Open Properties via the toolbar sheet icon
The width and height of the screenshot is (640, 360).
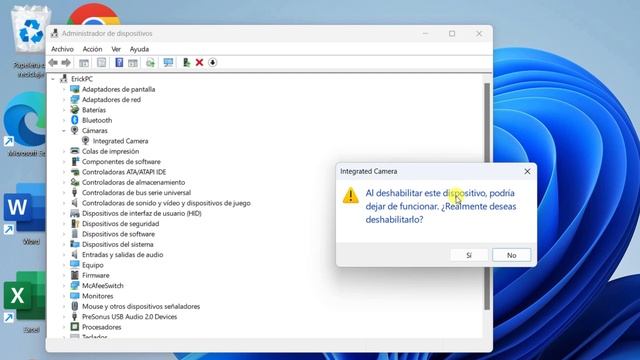(x=101, y=62)
